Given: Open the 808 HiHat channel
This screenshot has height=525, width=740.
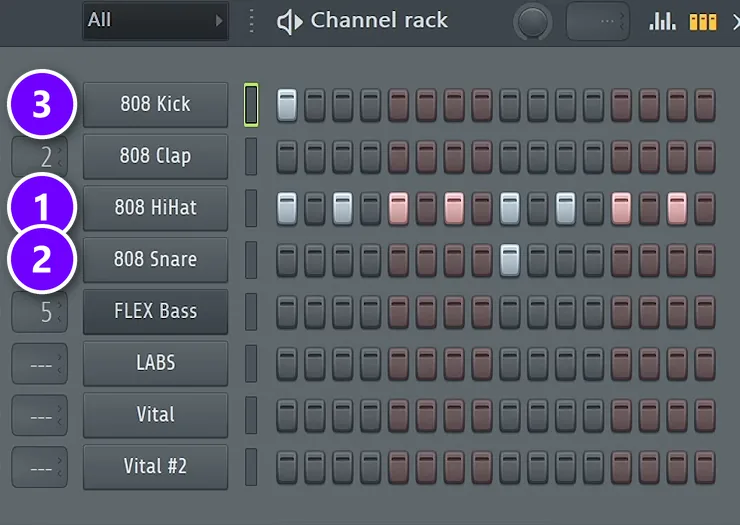Looking at the screenshot, I should pyautogui.click(x=155, y=208).
